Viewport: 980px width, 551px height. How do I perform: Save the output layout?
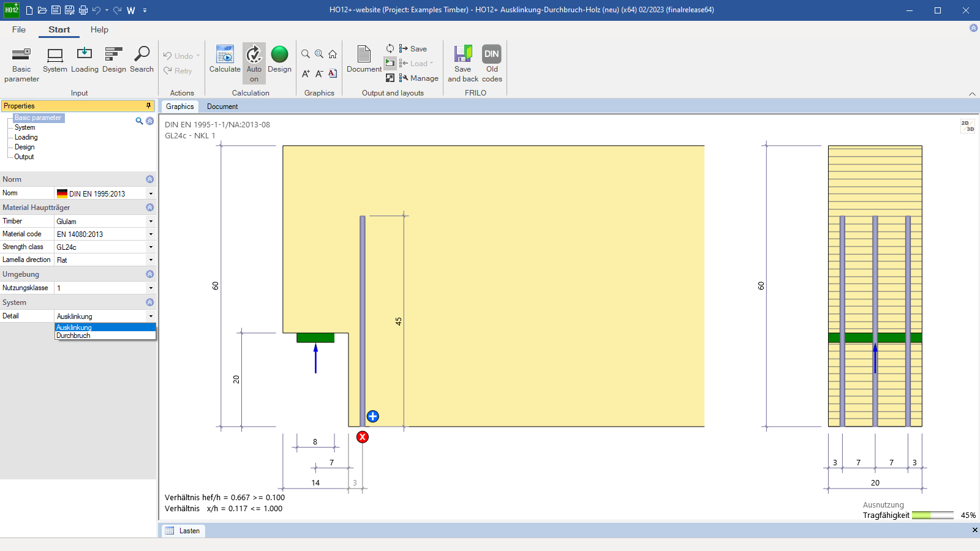[x=413, y=48]
